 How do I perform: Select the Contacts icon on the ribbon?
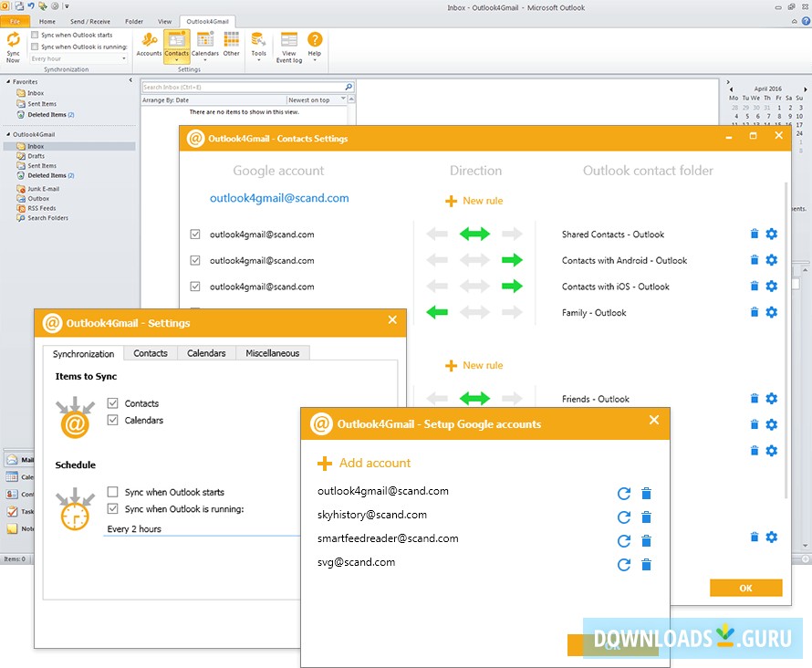pyautogui.click(x=176, y=41)
